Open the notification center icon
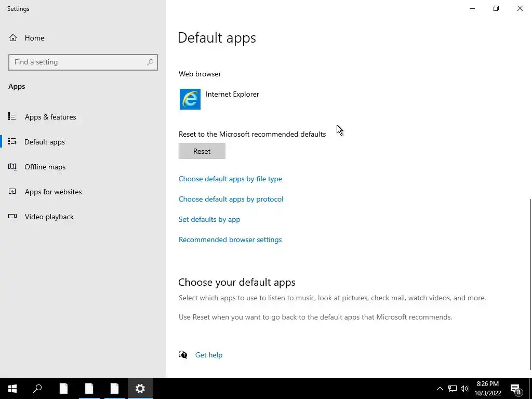This screenshot has height=399, width=532. (x=516, y=389)
